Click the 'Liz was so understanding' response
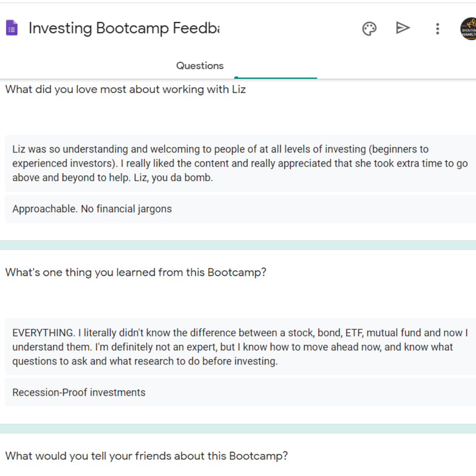Screen dimensions: 476x476 [241, 164]
